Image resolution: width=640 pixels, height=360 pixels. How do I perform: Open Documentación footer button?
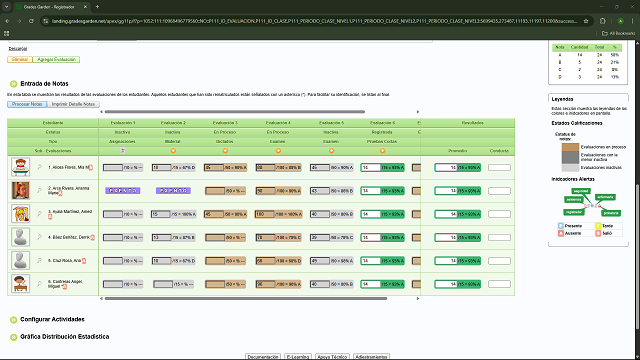click(263, 357)
